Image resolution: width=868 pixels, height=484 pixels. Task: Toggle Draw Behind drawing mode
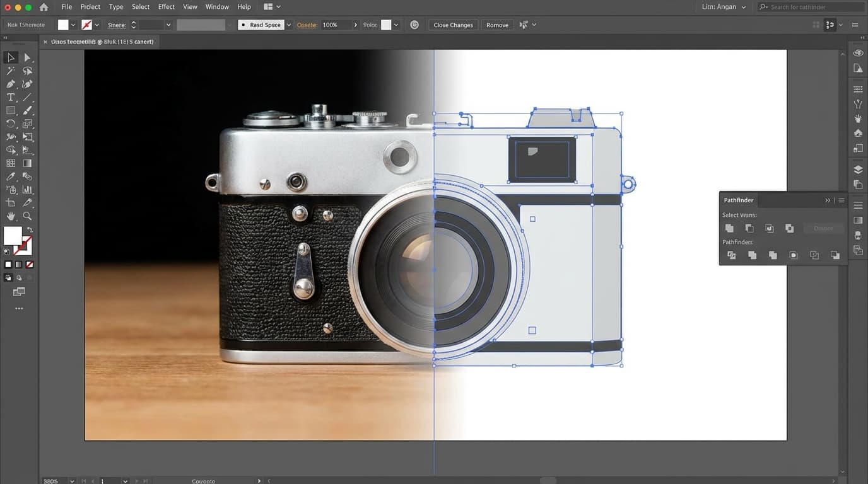coord(18,277)
